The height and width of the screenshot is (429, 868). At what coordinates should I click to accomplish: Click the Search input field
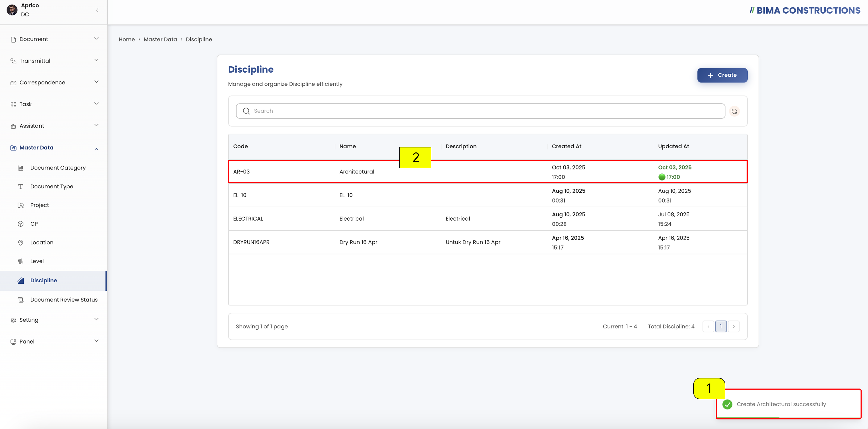[481, 111]
